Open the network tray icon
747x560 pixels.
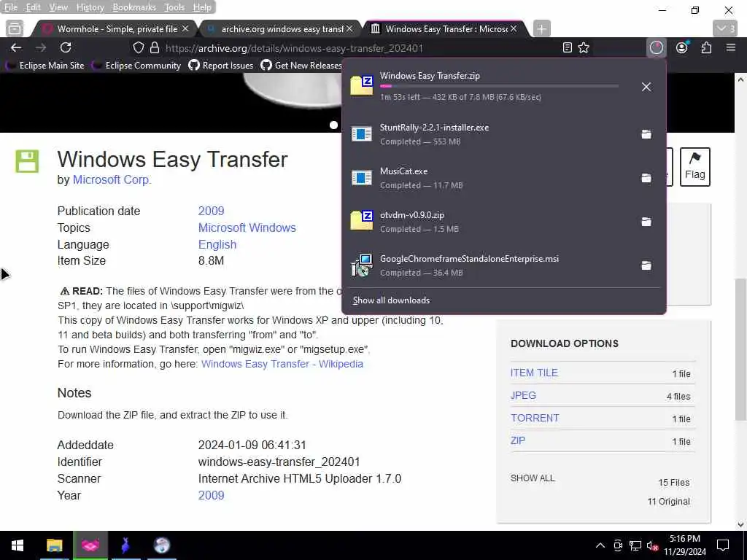pyautogui.click(x=635, y=545)
